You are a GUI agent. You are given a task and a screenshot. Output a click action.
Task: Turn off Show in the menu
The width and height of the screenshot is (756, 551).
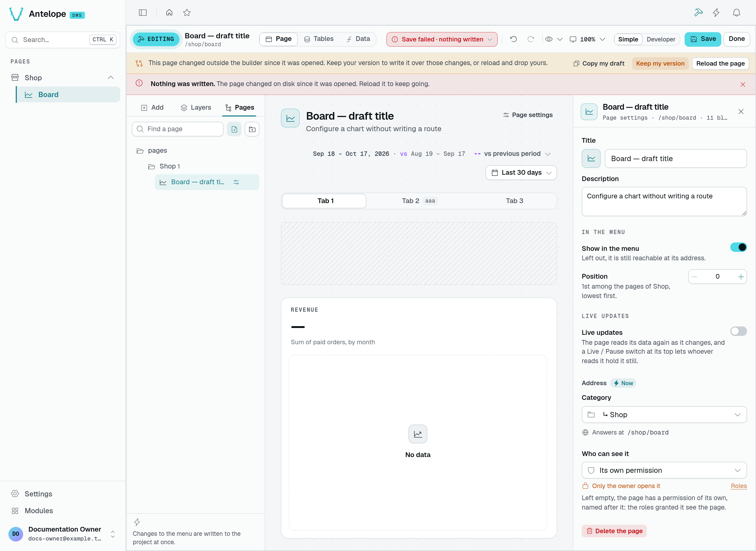[738, 247]
